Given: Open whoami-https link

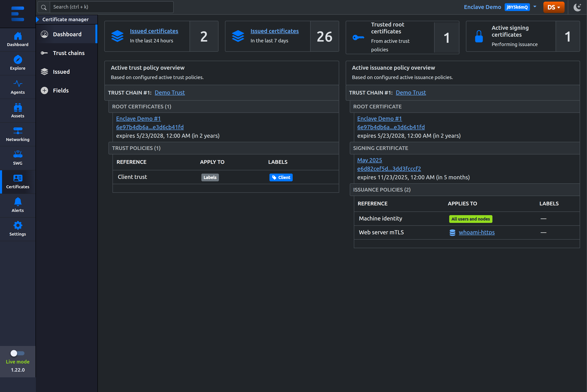Looking at the screenshot, I should point(477,232).
